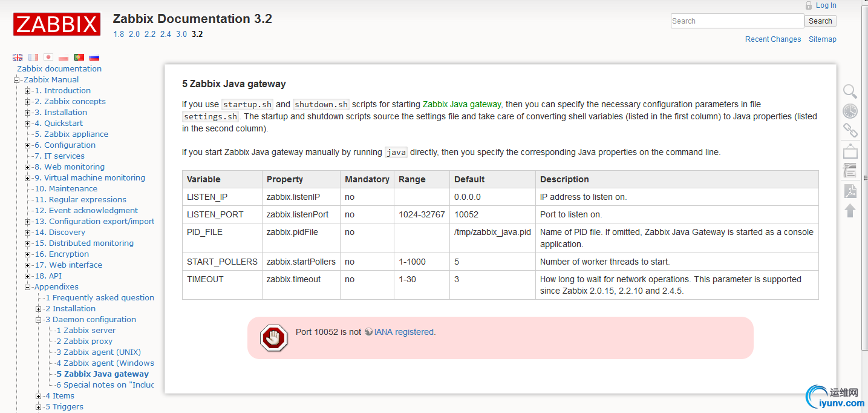The image size is (868, 413).
Task: Expand the 1. Introduction node
Action: [x=28, y=91]
